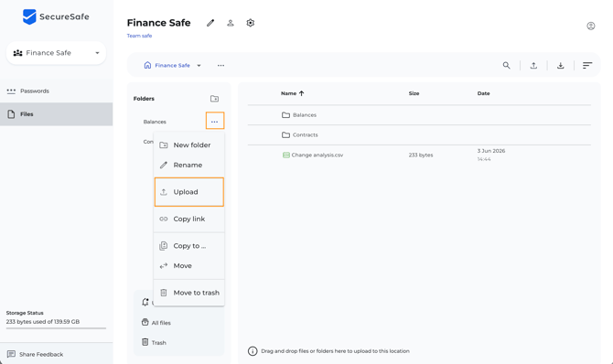This screenshot has width=613, height=364.
Task: Open the user account profile icon
Action: [x=591, y=26]
